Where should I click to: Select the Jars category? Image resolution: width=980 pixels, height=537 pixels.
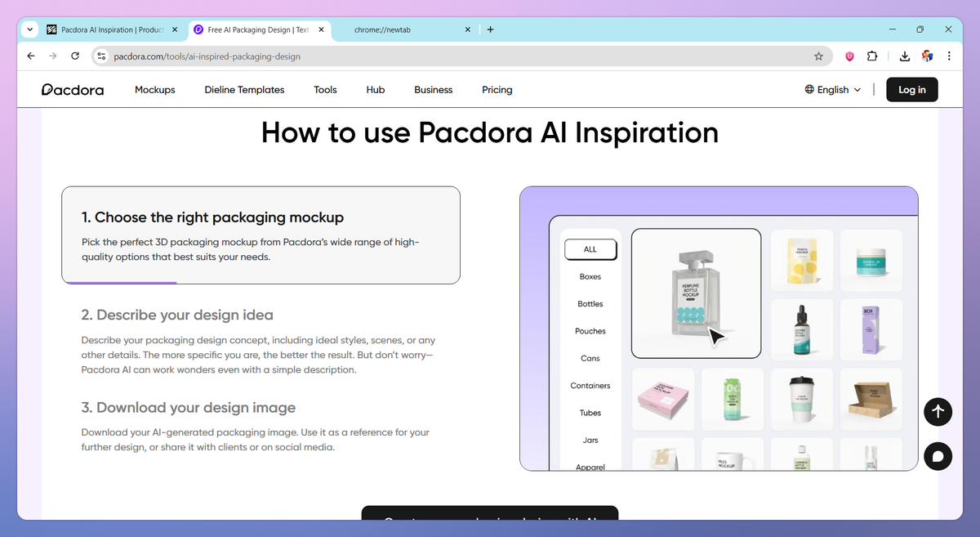590,440
